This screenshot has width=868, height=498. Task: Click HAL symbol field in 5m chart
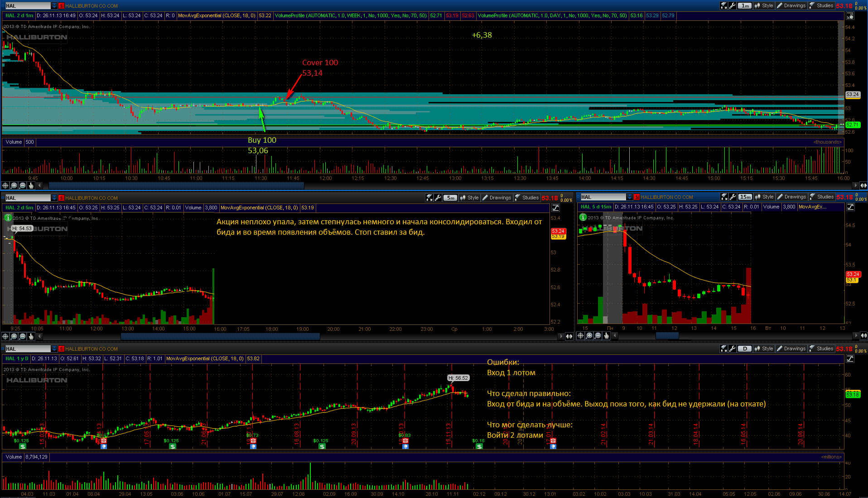coord(28,198)
